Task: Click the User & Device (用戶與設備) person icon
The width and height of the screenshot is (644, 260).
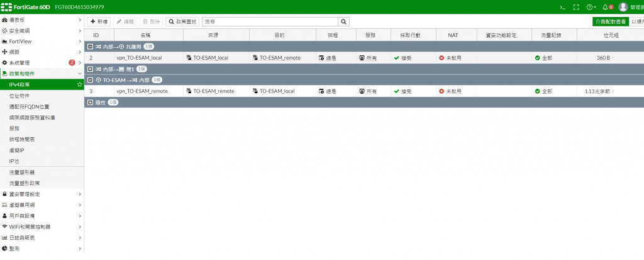Action: pyautogui.click(x=4, y=215)
